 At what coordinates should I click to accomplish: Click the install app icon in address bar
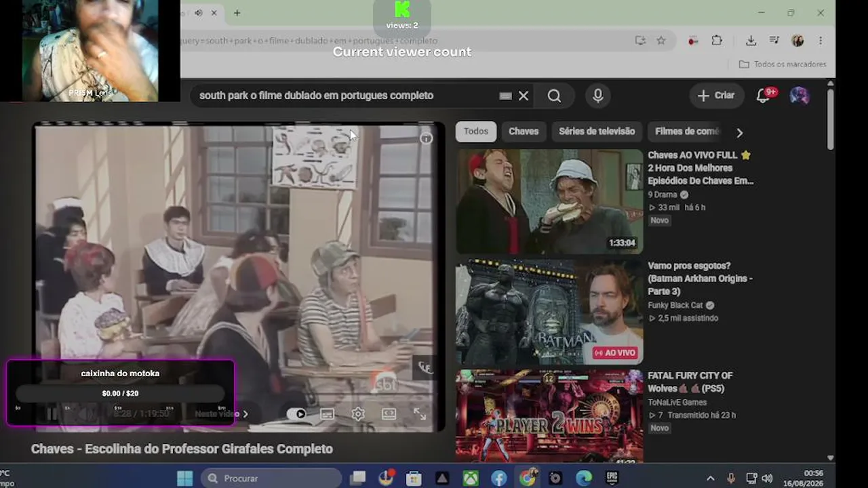tap(640, 41)
